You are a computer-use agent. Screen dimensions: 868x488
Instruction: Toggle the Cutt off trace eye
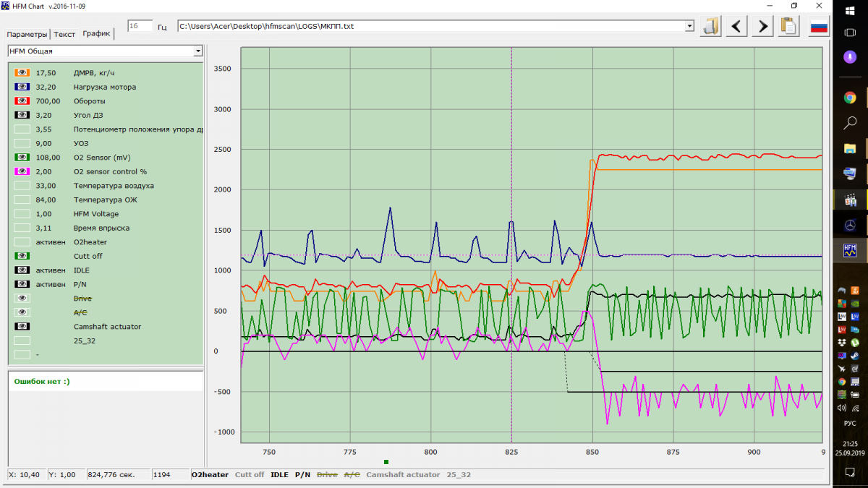[22, 256]
